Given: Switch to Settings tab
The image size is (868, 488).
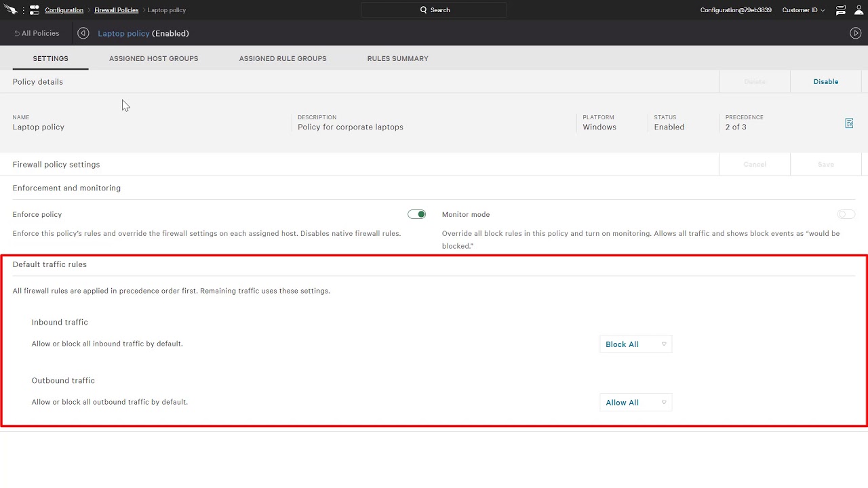Looking at the screenshot, I should tap(51, 58).
